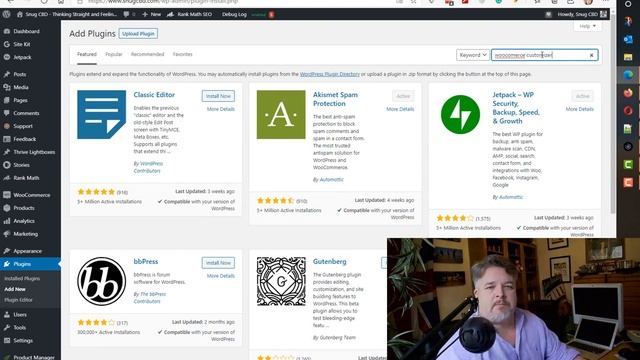Screen dimensions: 640x360
Task: View More Details for Akismet
Action: 400,109
